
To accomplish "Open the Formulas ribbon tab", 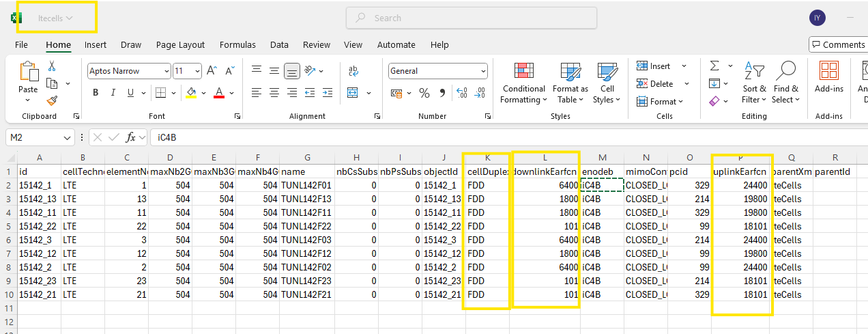I will pyautogui.click(x=237, y=45).
